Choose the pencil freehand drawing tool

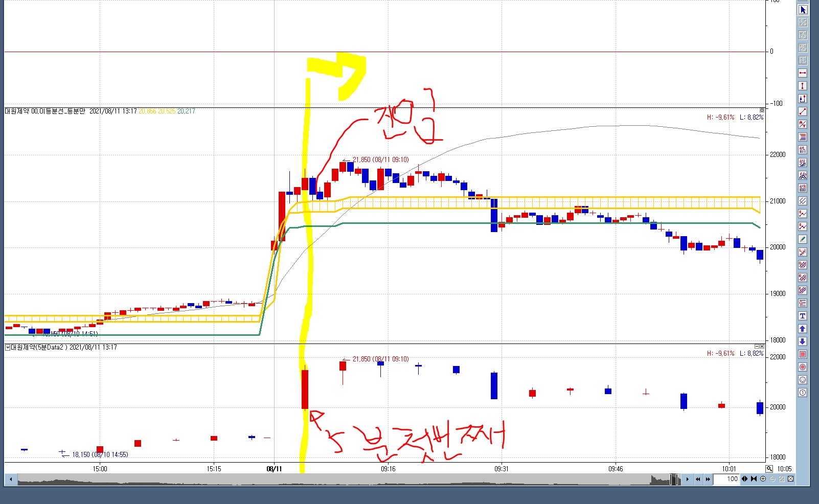(803, 239)
